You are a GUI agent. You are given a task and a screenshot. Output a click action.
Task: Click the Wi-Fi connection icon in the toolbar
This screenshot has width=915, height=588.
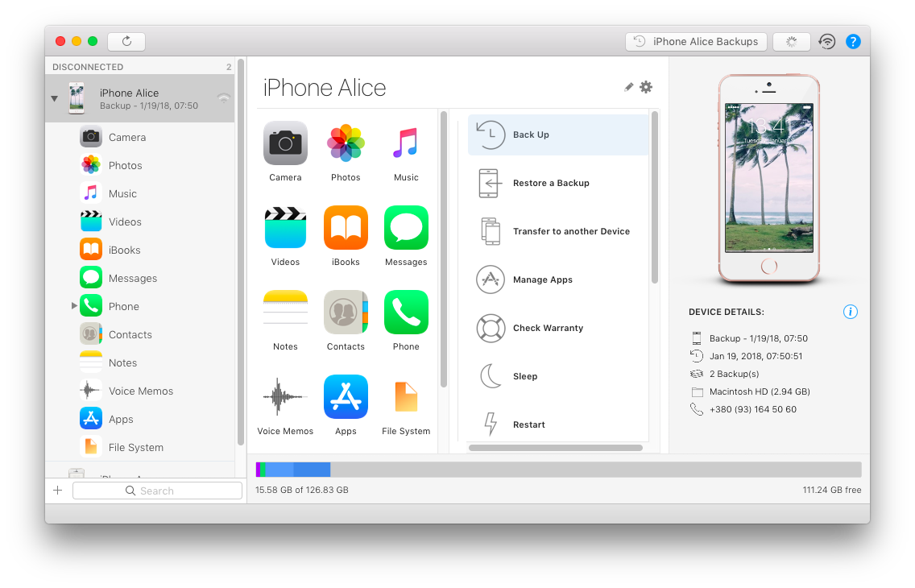pyautogui.click(x=827, y=41)
